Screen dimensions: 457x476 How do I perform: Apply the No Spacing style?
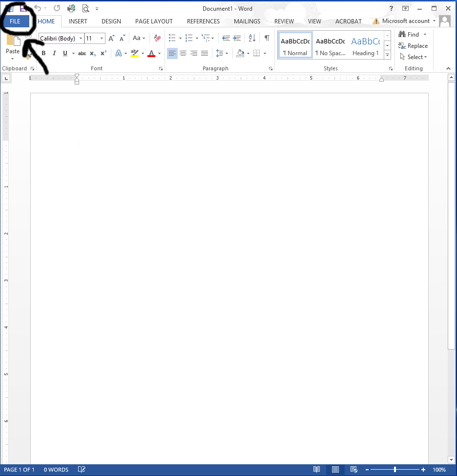331,45
